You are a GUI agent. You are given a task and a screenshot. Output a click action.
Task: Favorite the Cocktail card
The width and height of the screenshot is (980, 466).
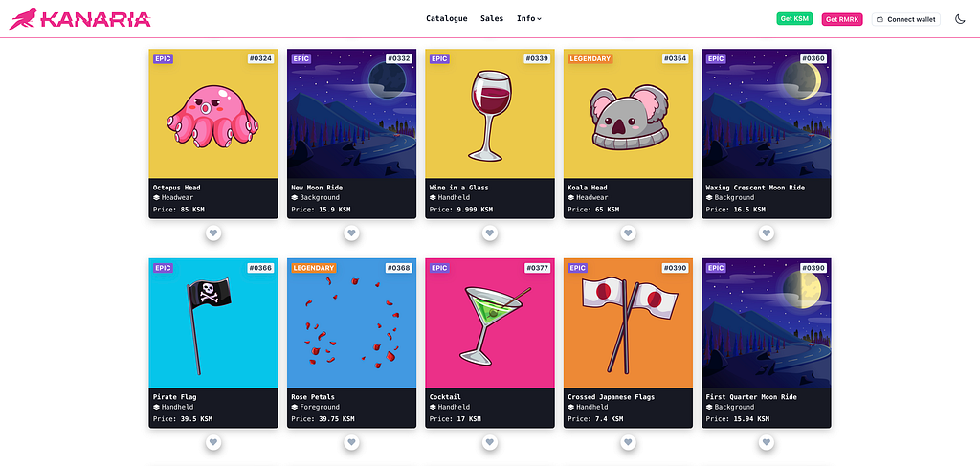tap(490, 442)
